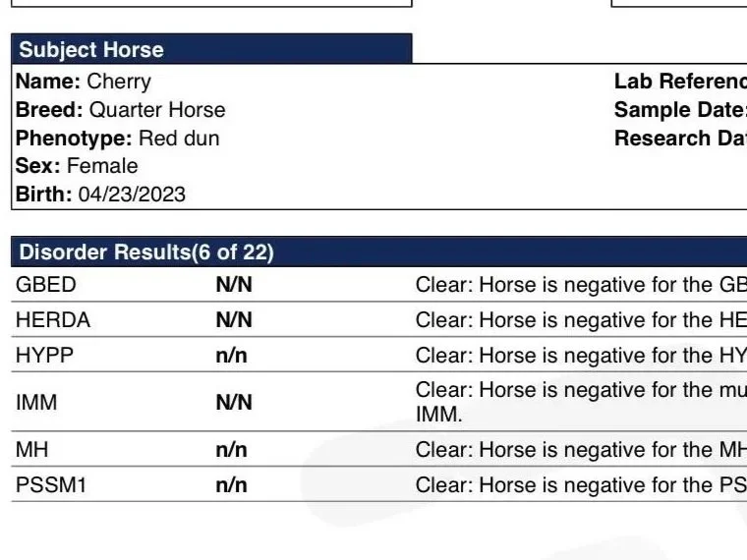Click the n/n result for PSSM1
747x560 pixels.
pyautogui.click(x=232, y=485)
